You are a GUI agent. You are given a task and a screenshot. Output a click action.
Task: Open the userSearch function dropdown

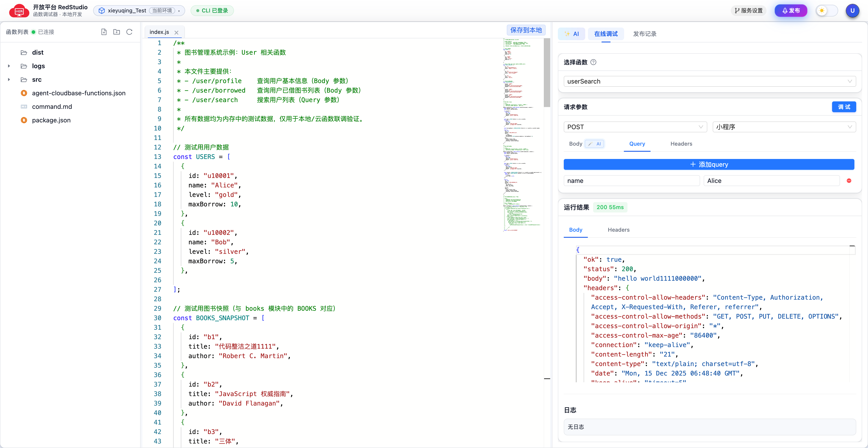coord(709,82)
